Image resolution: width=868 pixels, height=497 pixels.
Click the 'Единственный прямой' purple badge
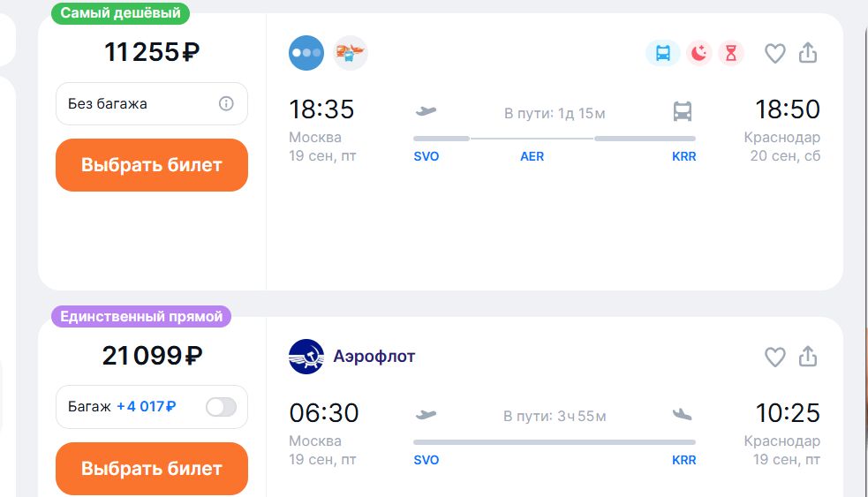tap(141, 316)
